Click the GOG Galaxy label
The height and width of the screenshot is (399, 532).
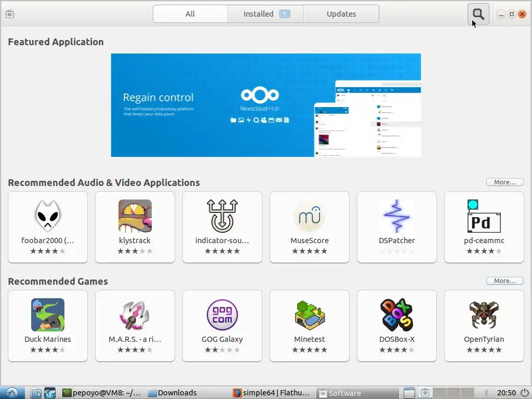click(x=222, y=339)
